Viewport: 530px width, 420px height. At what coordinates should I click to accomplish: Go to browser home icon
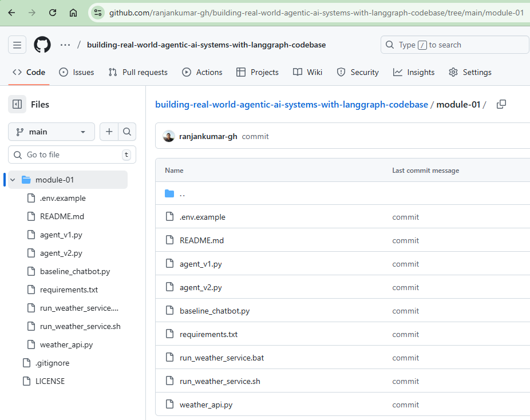click(x=73, y=13)
